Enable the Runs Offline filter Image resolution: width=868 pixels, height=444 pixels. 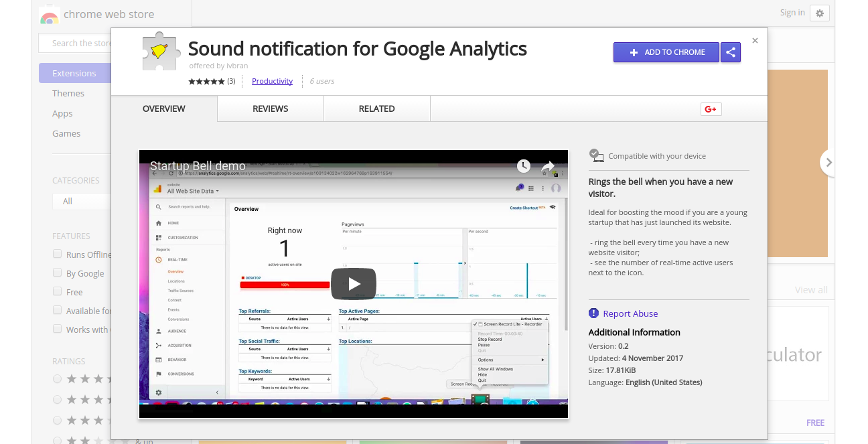58,254
